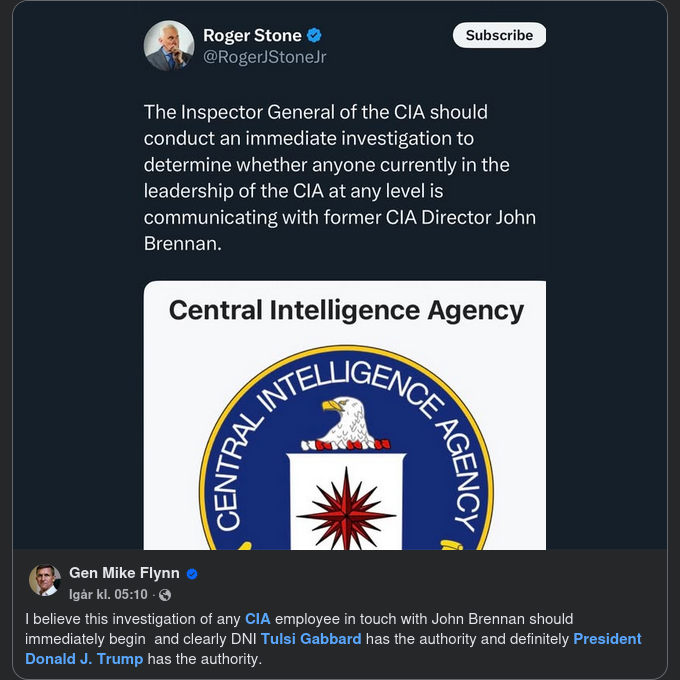This screenshot has height=680, width=680.
Task: Click the @RogerJStoneJr handle
Action: coord(264,58)
